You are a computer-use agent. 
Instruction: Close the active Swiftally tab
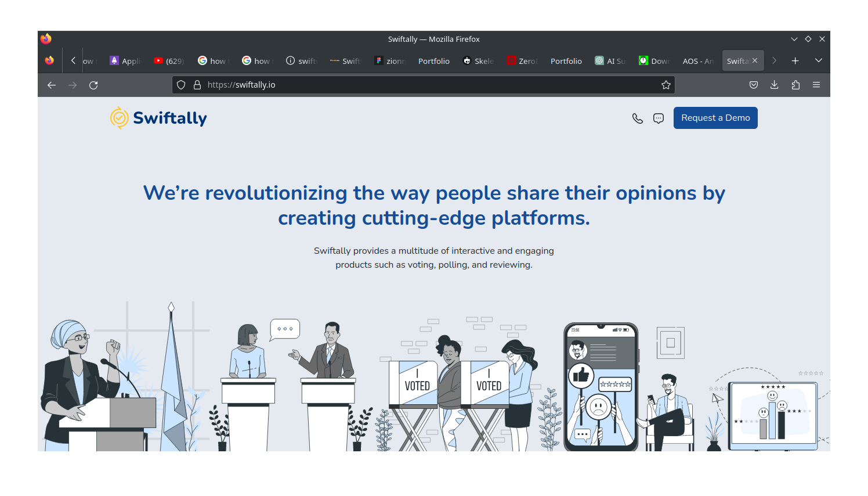(x=755, y=60)
